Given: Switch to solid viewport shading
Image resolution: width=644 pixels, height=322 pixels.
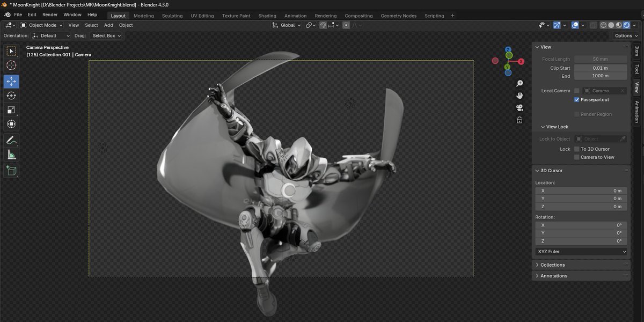Looking at the screenshot, I should (x=611, y=25).
